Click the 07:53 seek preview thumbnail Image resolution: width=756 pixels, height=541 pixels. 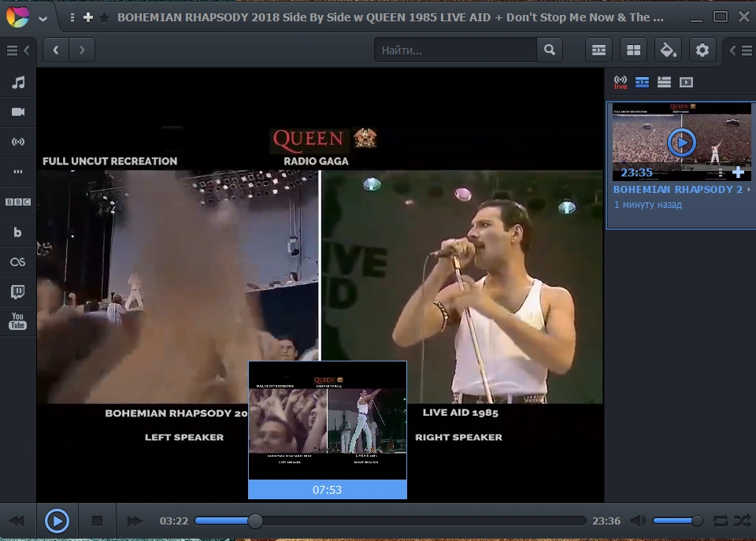pyautogui.click(x=328, y=430)
